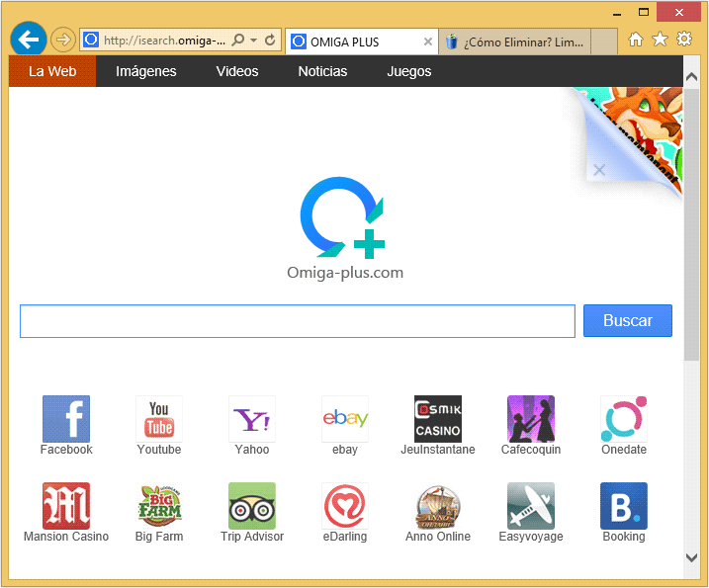Open the Yahoo shortcut icon
Viewport: 709px width, 588px height.
click(x=252, y=418)
